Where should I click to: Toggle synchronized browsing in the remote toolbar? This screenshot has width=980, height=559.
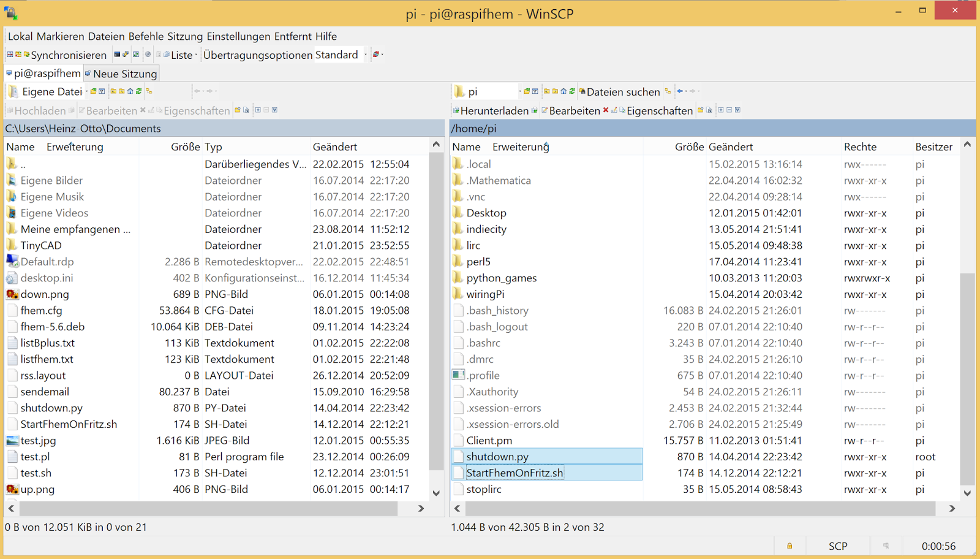[x=668, y=91]
